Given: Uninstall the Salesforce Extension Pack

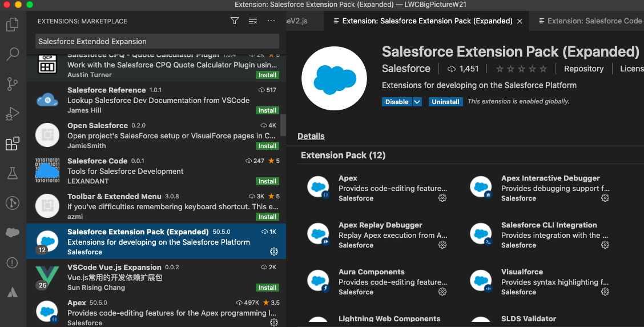Looking at the screenshot, I should [445, 102].
